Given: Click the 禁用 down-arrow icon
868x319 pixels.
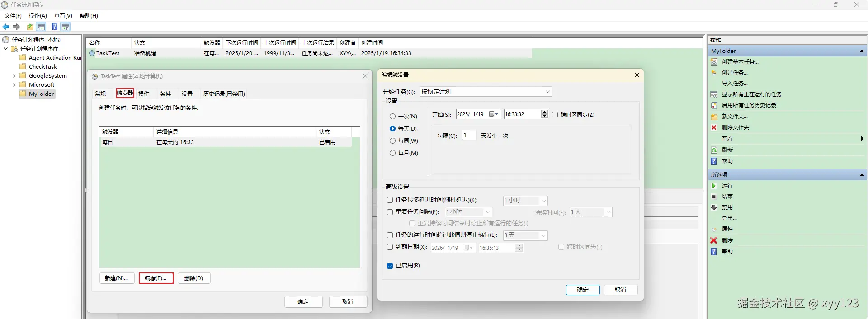Looking at the screenshot, I should [714, 207].
